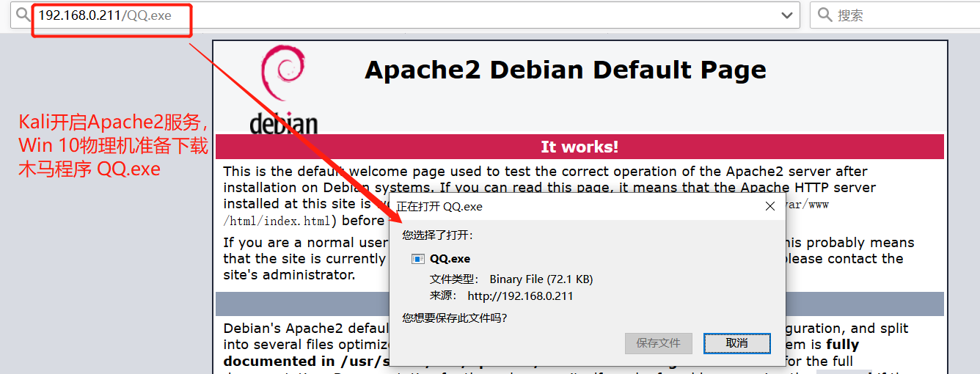
Task: Click the 您想要保存此文件吗? prompt text
Action: tap(455, 318)
